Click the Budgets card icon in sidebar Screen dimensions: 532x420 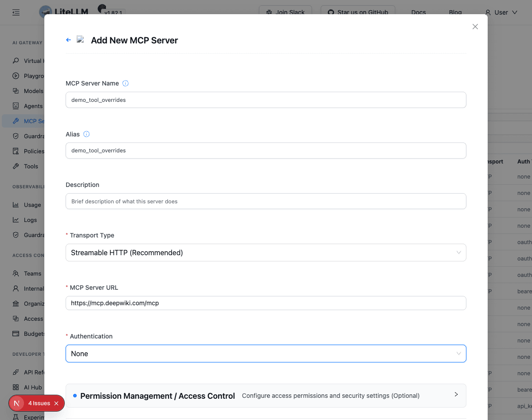coord(16,334)
